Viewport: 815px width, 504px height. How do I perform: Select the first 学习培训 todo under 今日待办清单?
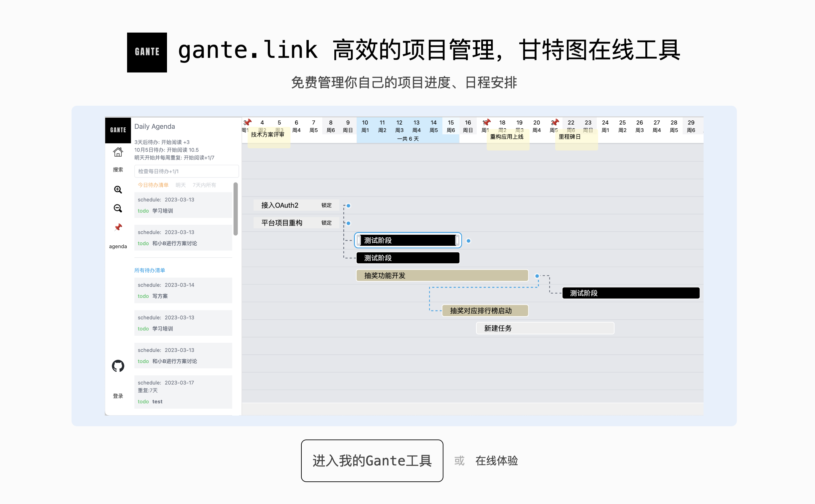(183, 205)
